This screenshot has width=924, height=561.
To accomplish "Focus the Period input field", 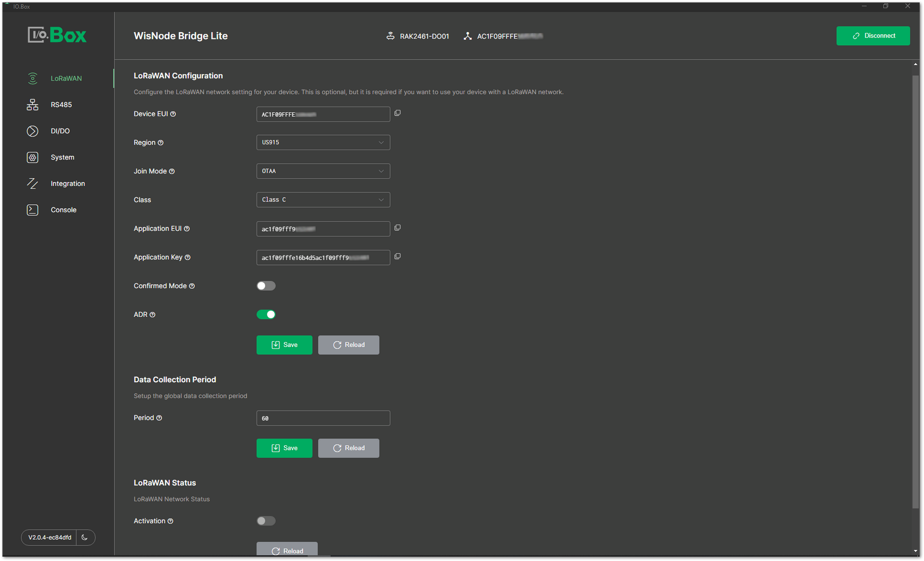I will coord(323,418).
